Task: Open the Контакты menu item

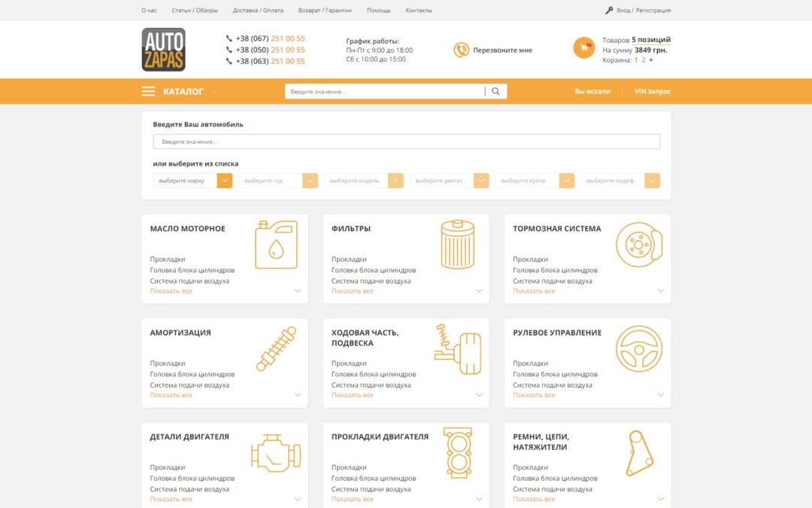Action: (x=419, y=11)
